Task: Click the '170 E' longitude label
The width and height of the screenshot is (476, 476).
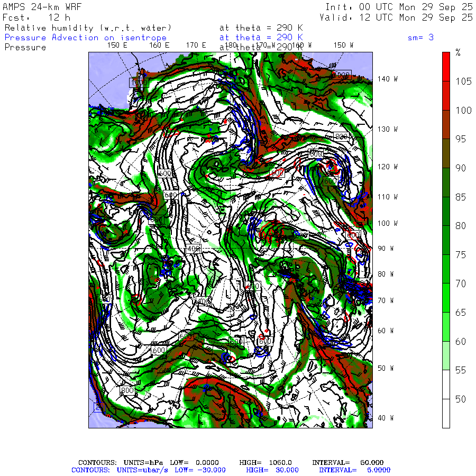Action: click(x=196, y=45)
